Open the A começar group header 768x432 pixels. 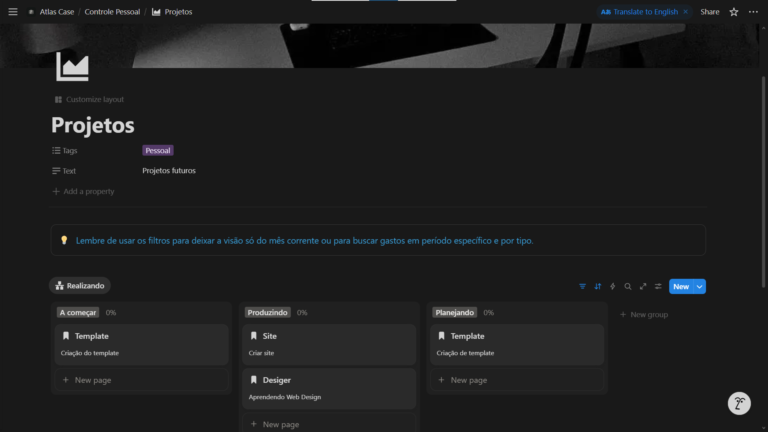[x=78, y=313]
